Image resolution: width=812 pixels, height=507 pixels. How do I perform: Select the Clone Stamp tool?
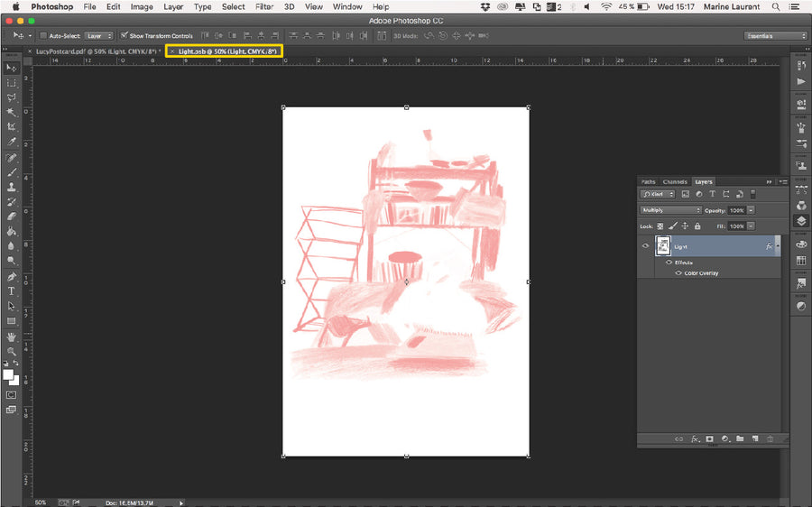pos(11,187)
